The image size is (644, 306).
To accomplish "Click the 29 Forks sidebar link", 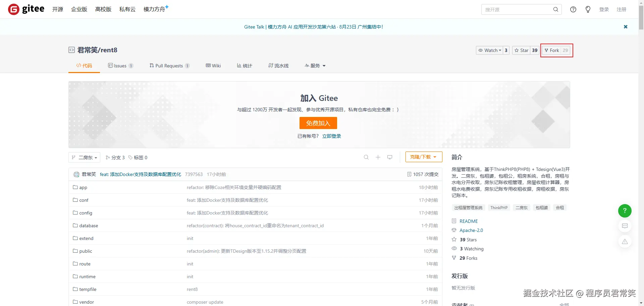I will (468, 258).
